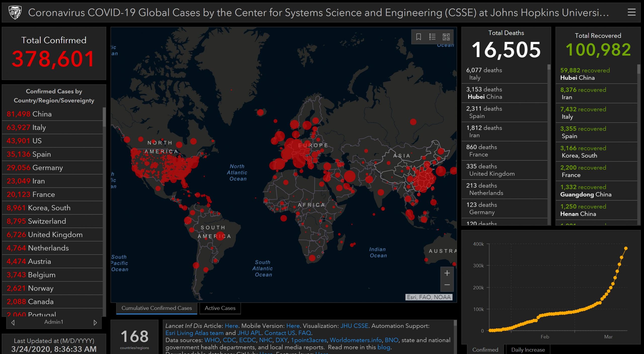Click the Johns Hopkins shield logo

(x=15, y=12)
